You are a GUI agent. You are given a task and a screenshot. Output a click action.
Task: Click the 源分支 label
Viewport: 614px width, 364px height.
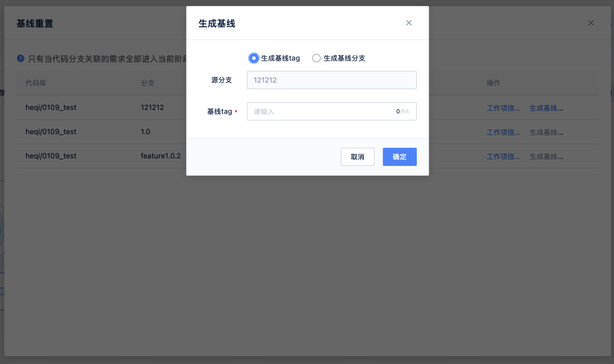click(222, 80)
